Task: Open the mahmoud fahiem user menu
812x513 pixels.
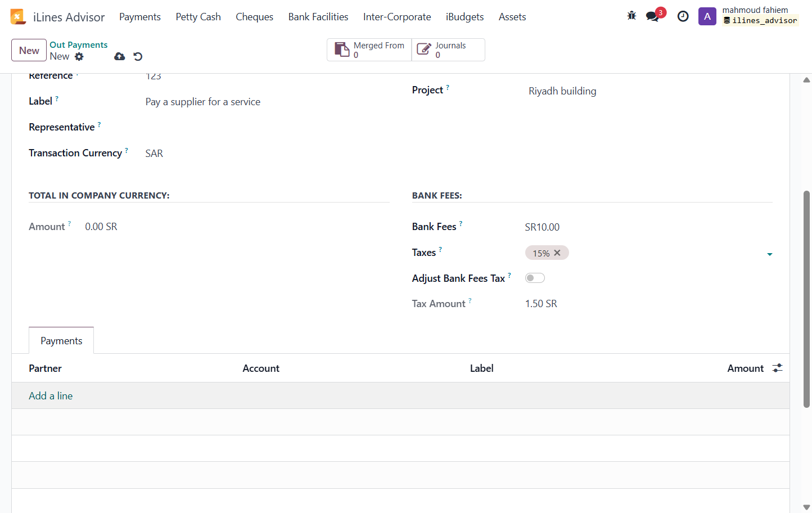Action: [x=760, y=15]
